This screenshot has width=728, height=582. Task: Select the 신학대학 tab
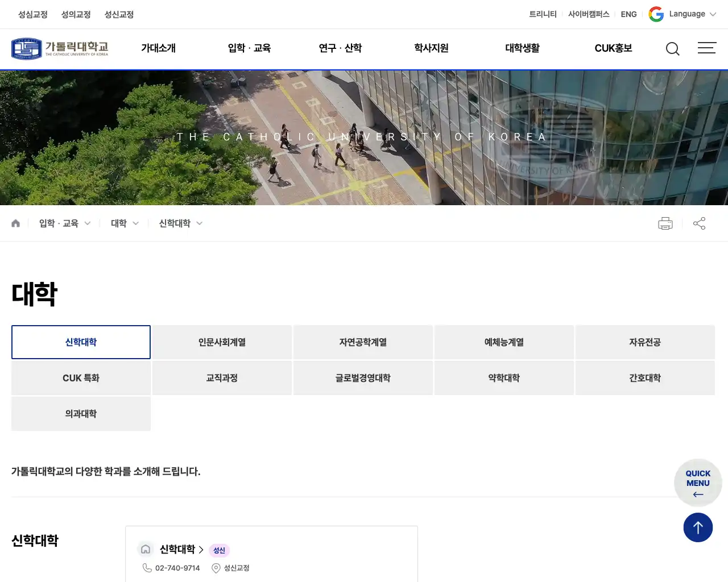coord(81,342)
